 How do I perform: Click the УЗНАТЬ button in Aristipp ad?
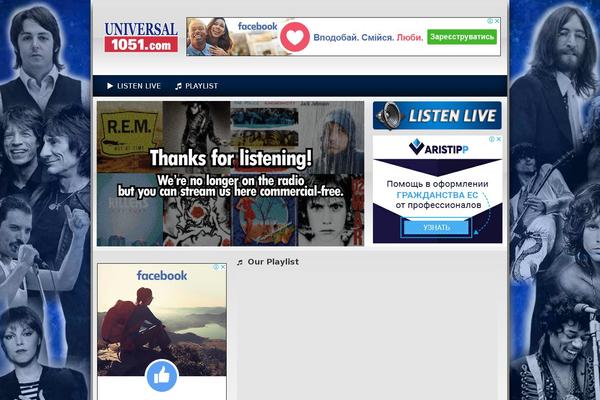tap(436, 227)
